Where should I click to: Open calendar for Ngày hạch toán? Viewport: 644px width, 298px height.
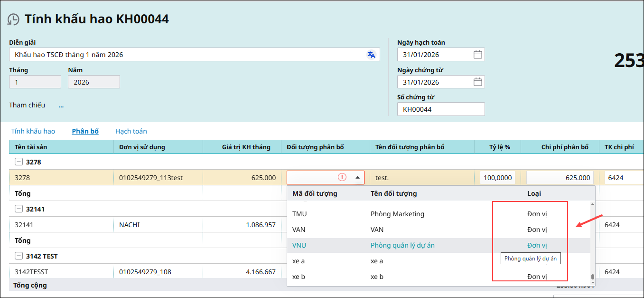[477, 55]
